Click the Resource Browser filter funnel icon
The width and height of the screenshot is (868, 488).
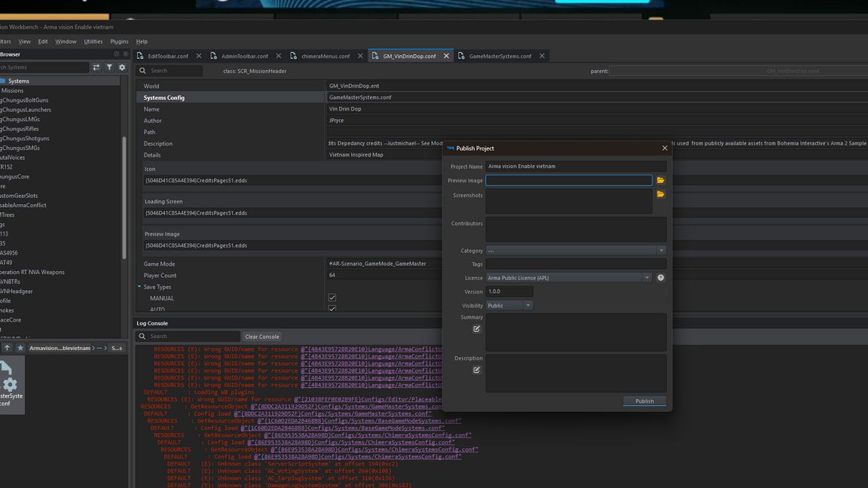tap(109, 68)
